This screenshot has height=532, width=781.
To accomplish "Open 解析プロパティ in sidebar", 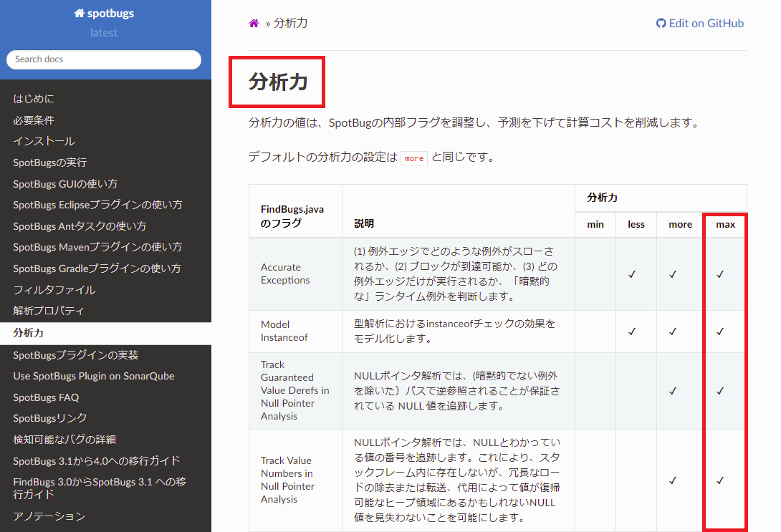I will [x=48, y=311].
